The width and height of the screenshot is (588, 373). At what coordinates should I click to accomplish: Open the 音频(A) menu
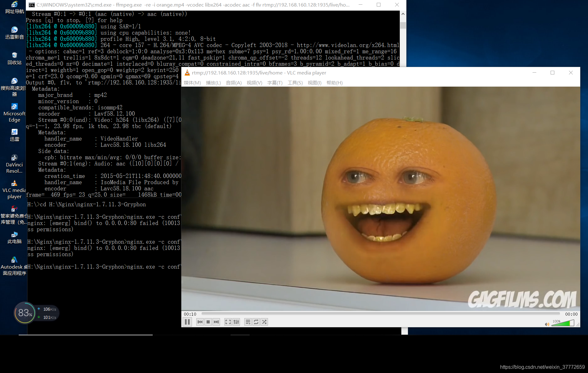234,83
